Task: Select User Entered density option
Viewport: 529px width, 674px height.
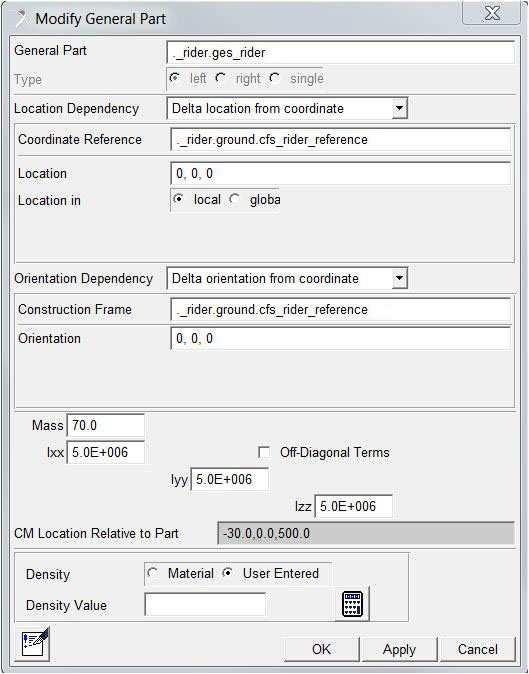Action: click(228, 573)
